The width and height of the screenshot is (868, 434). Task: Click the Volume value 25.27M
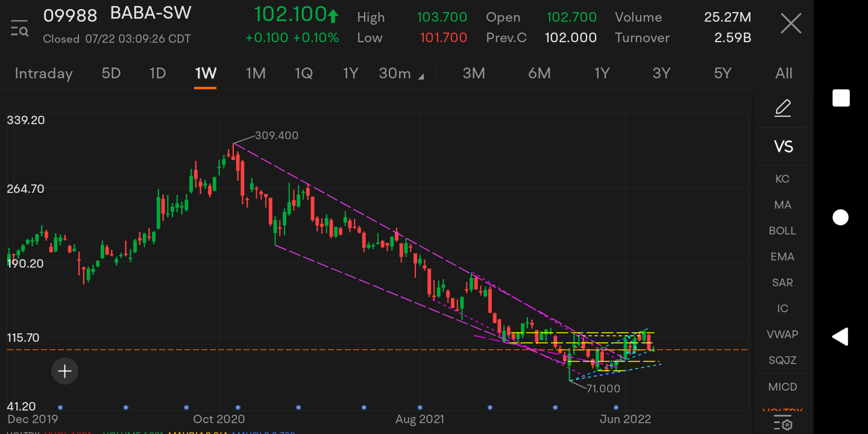pyautogui.click(x=728, y=17)
